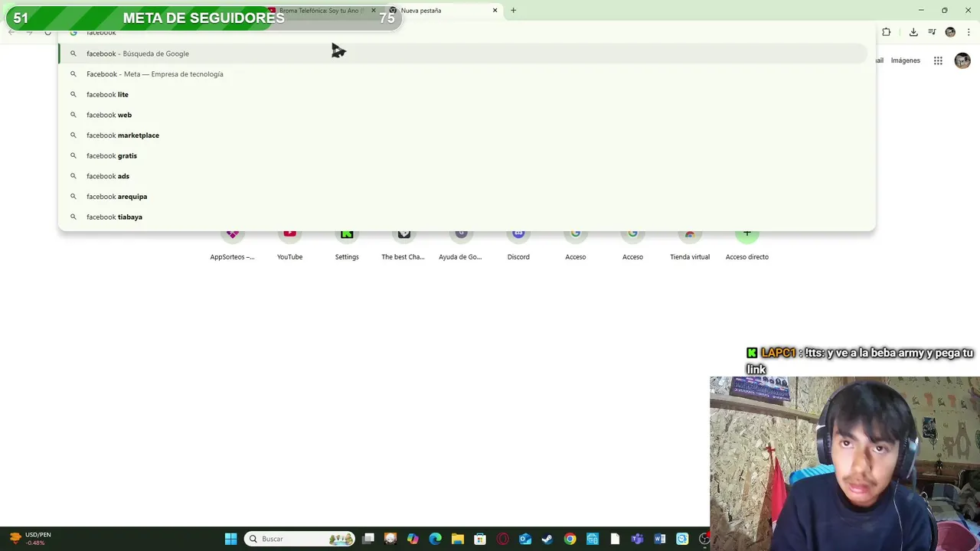Open the media controls music icon
The image size is (980, 551).
932,32
